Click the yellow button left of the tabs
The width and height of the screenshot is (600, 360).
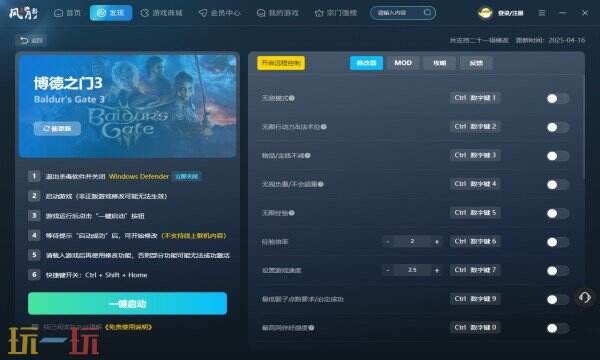(x=281, y=63)
